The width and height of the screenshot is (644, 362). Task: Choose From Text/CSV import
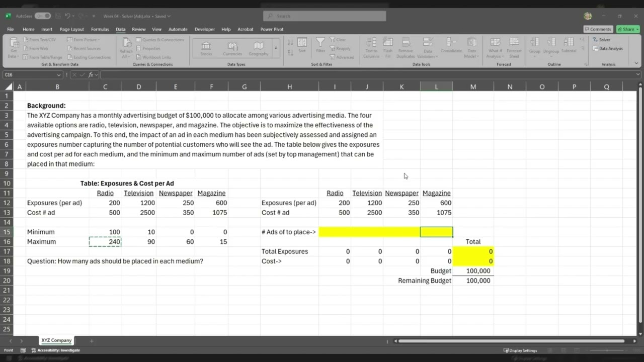(39, 40)
